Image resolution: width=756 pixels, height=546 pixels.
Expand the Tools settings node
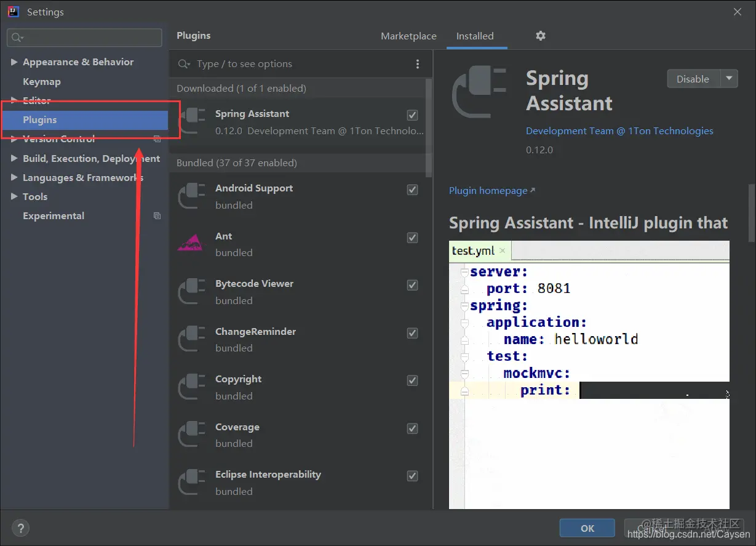click(14, 196)
